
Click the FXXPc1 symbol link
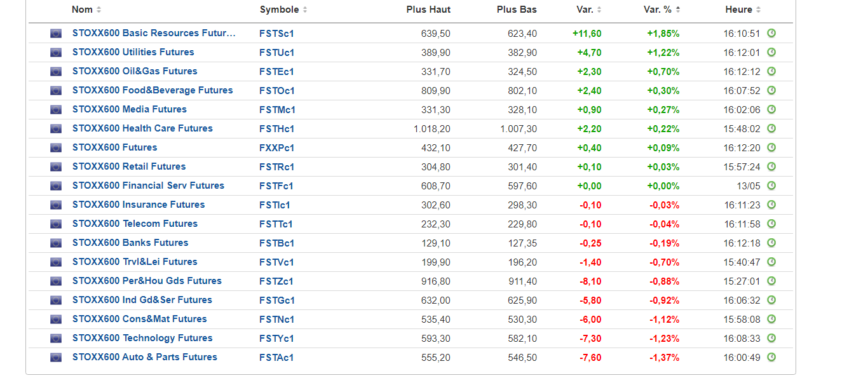pyautogui.click(x=277, y=148)
